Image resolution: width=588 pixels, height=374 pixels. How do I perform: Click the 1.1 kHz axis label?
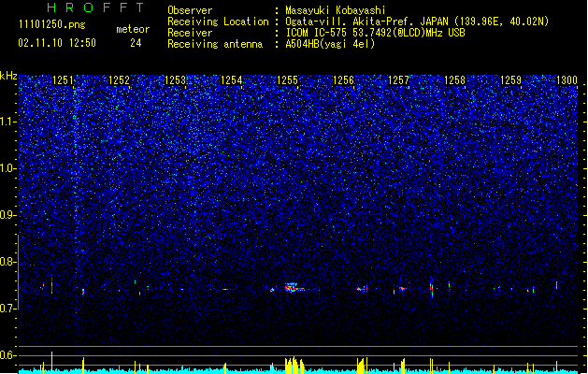point(8,122)
